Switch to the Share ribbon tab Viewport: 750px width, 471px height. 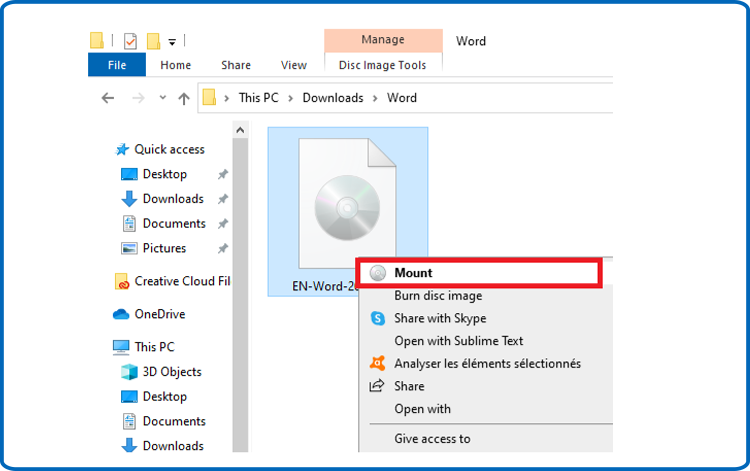[236, 65]
